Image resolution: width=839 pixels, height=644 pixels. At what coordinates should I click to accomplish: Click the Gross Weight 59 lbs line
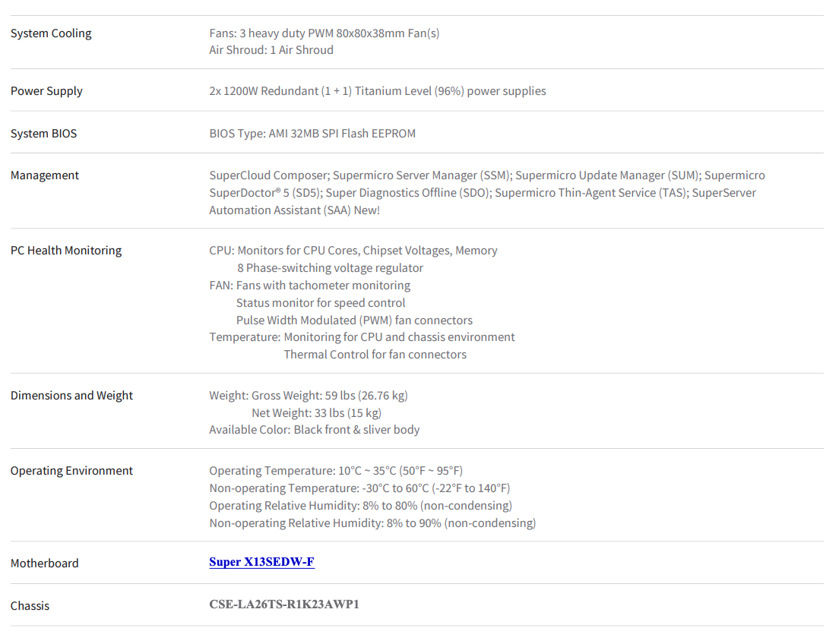tap(309, 395)
